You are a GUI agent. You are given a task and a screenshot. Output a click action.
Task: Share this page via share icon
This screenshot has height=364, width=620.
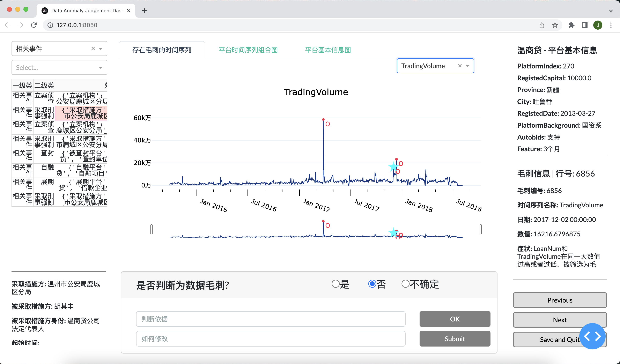click(542, 25)
